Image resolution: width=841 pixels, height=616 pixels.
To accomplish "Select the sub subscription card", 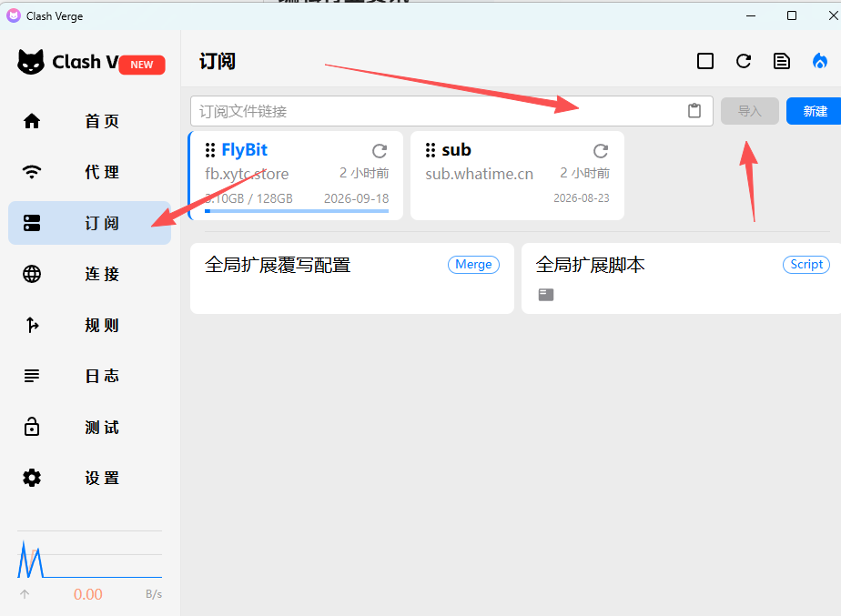I will tap(517, 176).
